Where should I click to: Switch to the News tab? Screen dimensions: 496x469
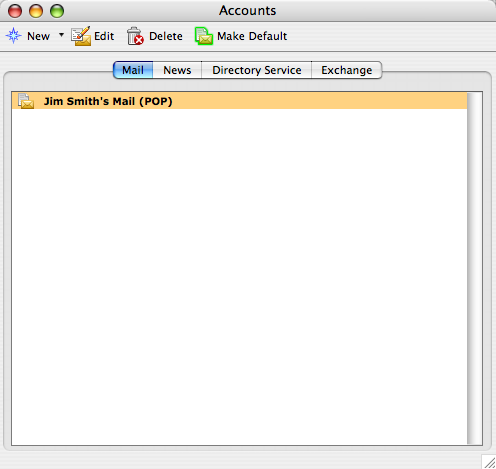point(177,70)
